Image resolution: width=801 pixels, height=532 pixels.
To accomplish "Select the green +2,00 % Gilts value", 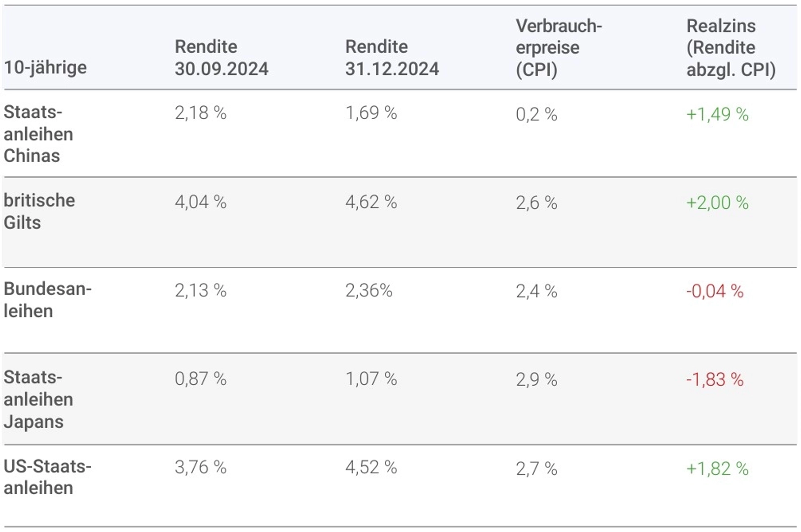I will [x=717, y=203].
